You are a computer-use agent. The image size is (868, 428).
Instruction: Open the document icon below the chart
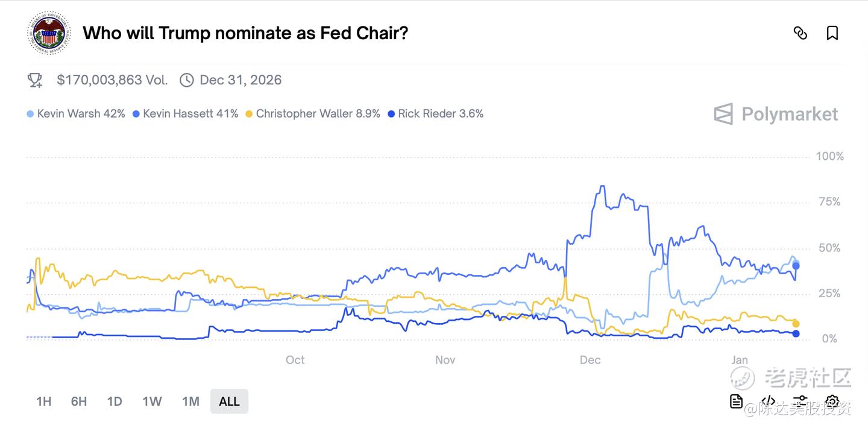[x=736, y=401]
